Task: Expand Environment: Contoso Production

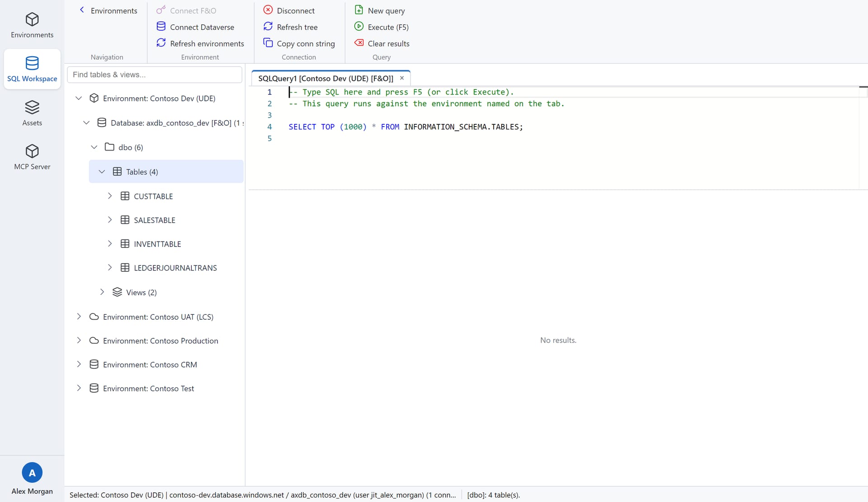Action: click(79, 341)
